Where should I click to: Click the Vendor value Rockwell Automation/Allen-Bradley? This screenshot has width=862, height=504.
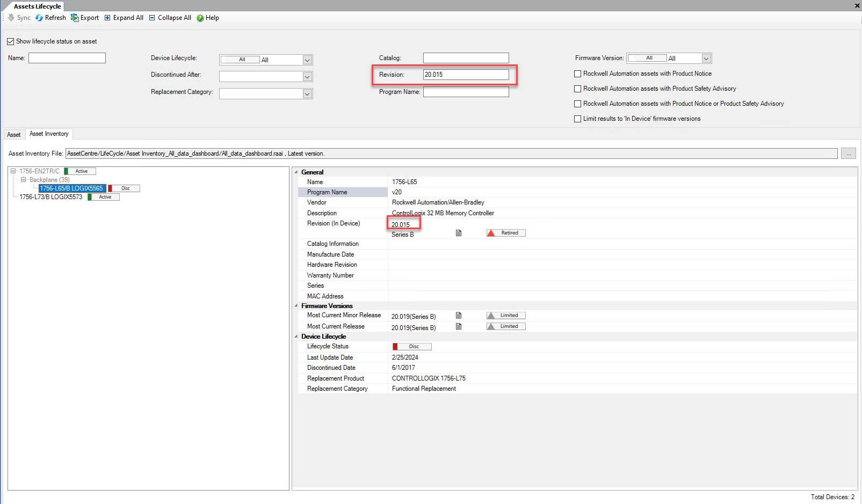[x=438, y=202]
